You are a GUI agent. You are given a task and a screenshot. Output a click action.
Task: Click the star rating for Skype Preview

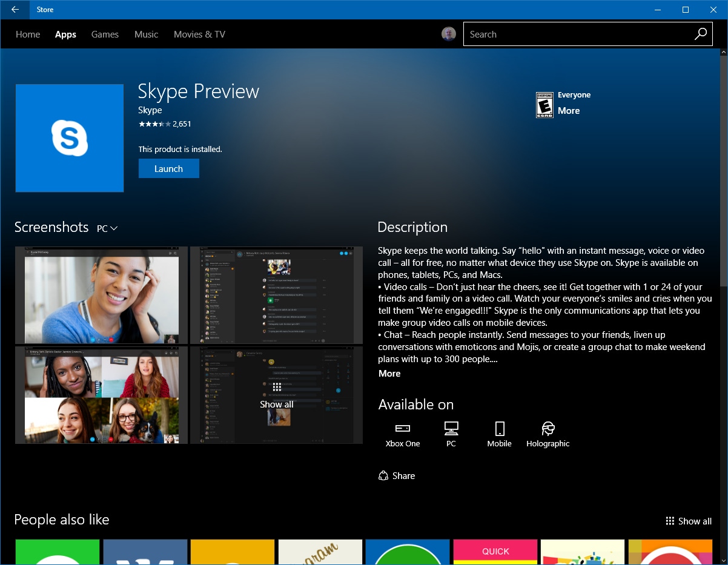[154, 124]
